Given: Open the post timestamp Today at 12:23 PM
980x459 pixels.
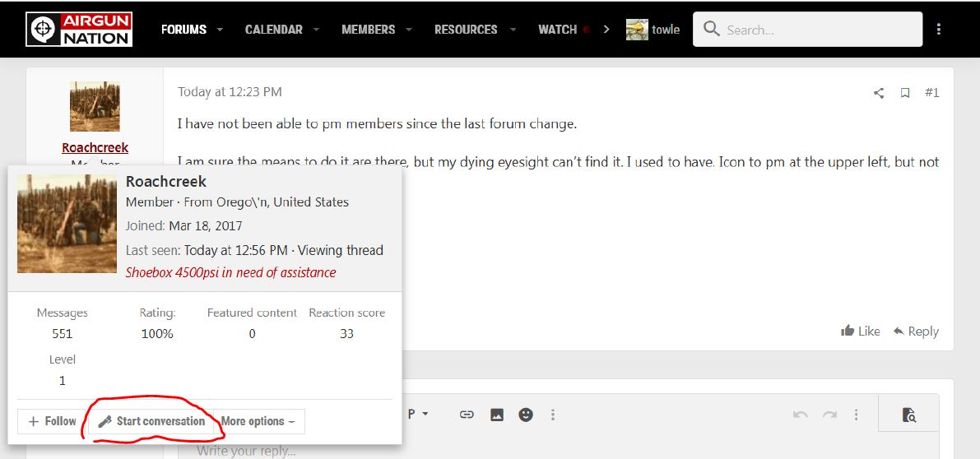Looking at the screenshot, I should point(230,92).
